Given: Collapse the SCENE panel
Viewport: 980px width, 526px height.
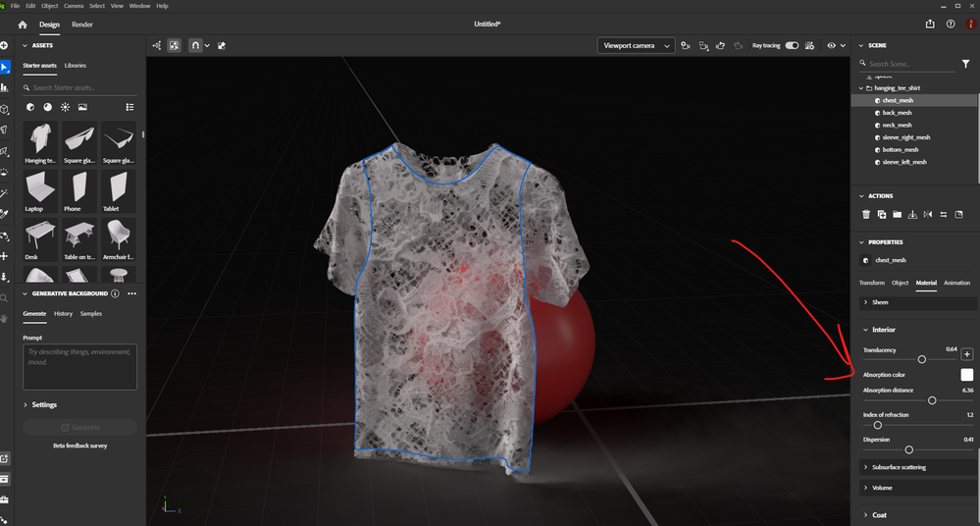Looking at the screenshot, I should pos(861,46).
